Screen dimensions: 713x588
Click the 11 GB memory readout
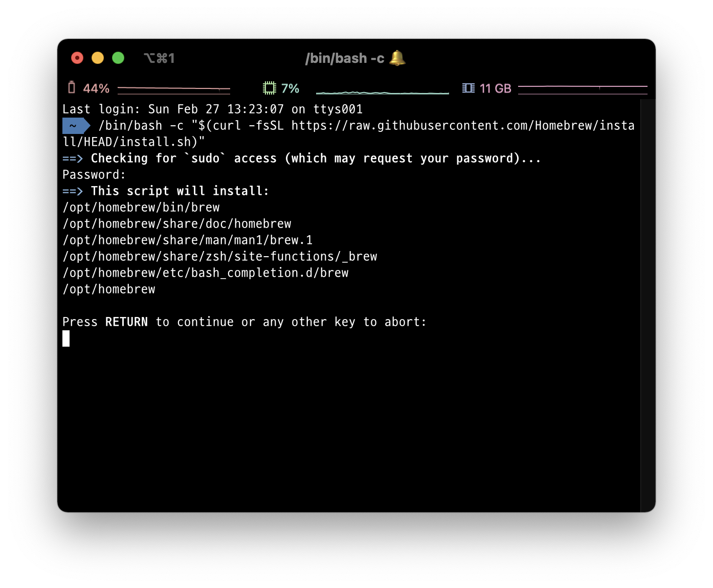pyautogui.click(x=495, y=88)
